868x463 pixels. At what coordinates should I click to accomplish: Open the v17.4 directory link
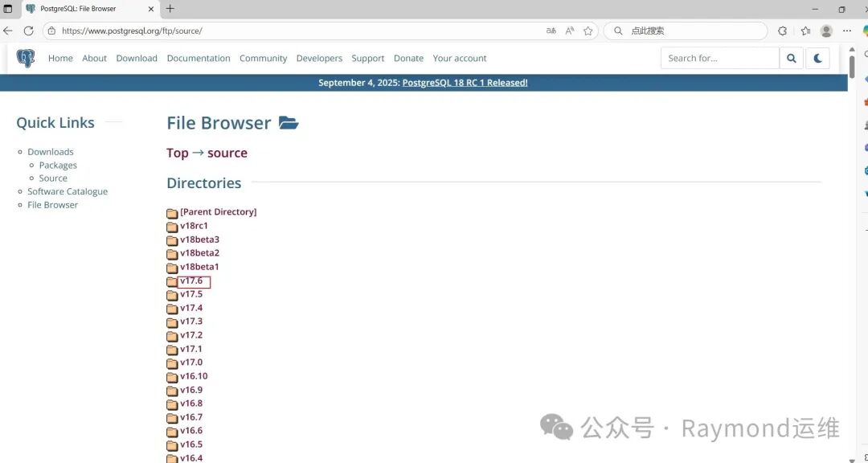(x=191, y=307)
